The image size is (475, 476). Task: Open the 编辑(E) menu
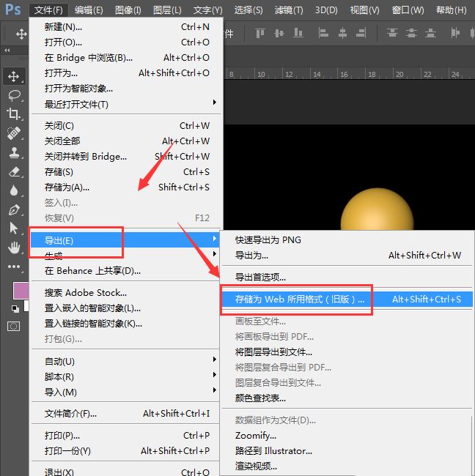(x=89, y=10)
